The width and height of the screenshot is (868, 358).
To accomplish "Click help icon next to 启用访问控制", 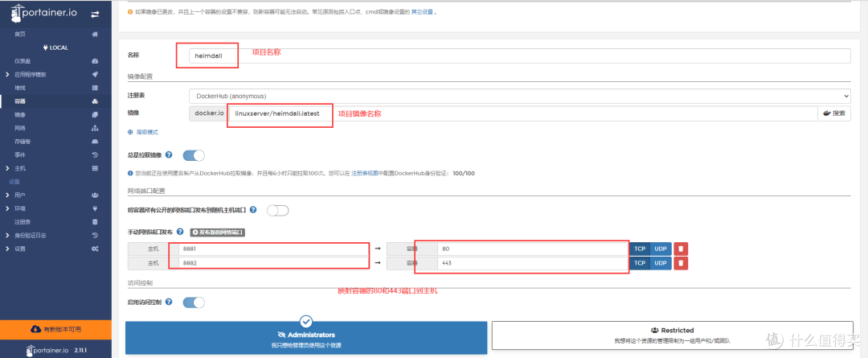I will pyautogui.click(x=169, y=302).
